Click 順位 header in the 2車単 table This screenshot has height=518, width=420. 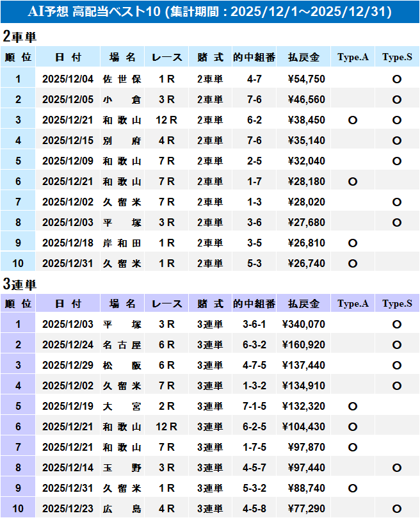click(18, 57)
